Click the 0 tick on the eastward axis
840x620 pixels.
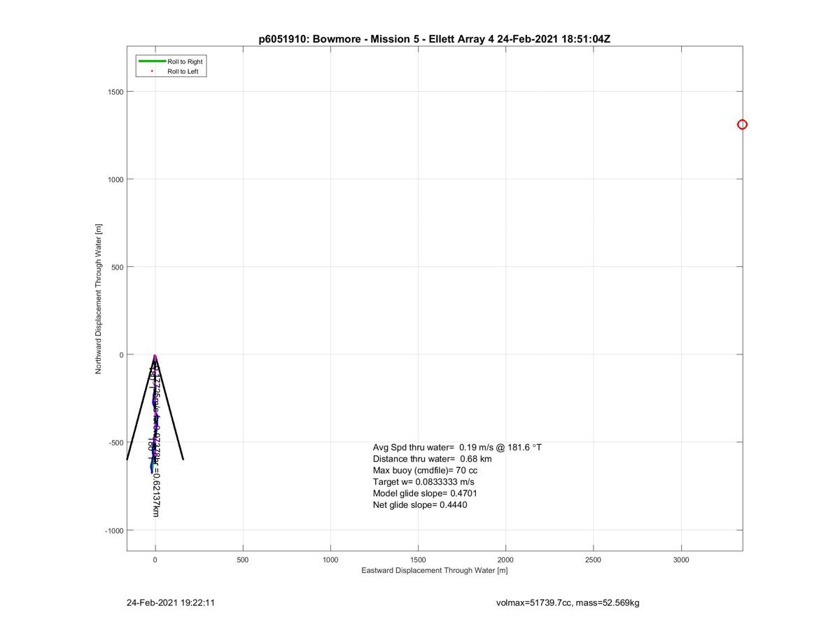(x=155, y=560)
